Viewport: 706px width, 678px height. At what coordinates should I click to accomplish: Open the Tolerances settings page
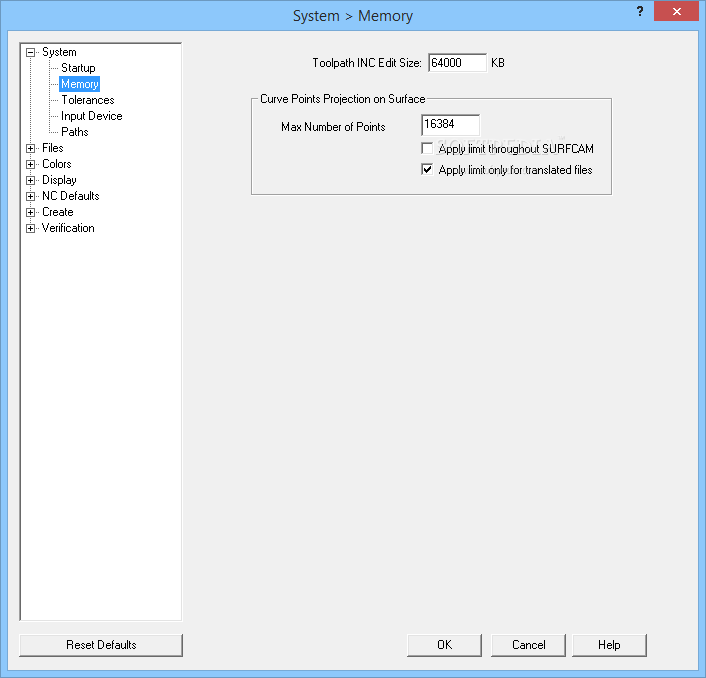click(x=88, y=100)
